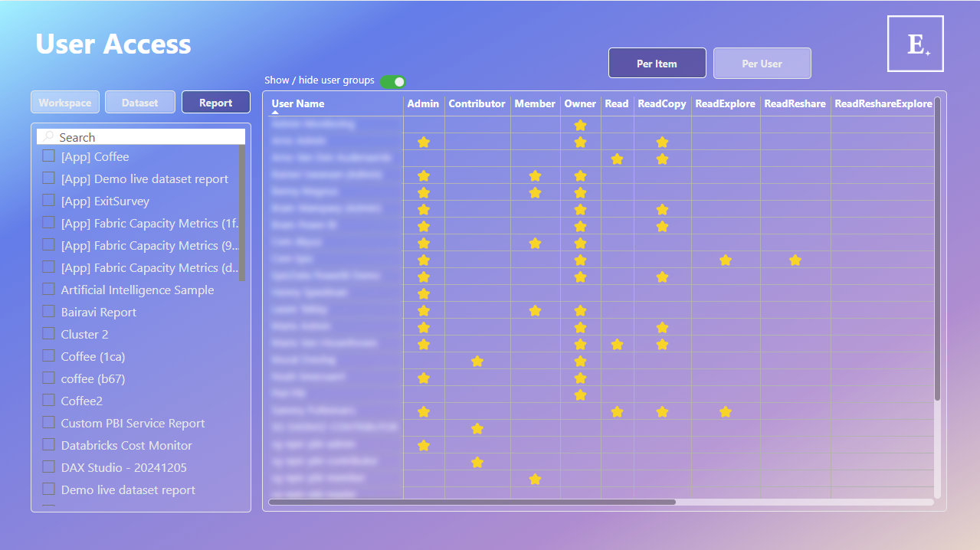The image size is (980, 550).
Task: Click the Owner column header
Action: [580, 103]
